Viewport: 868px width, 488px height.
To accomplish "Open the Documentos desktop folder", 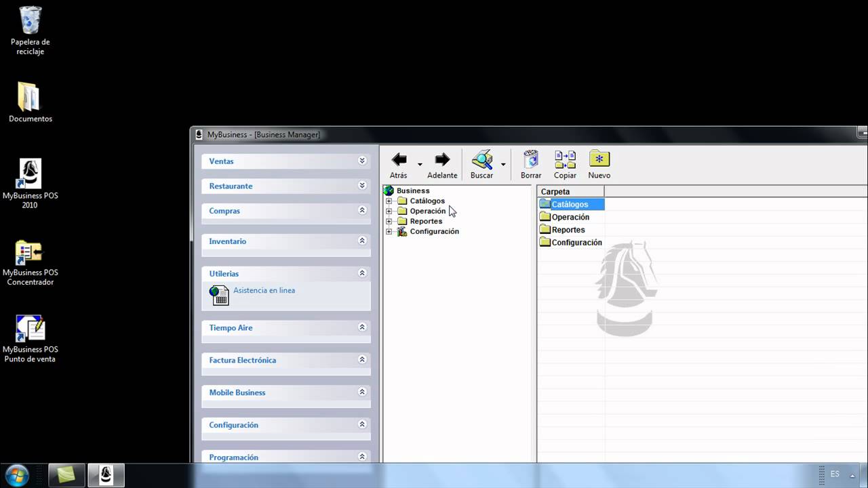I will click(x=30, y=102).
